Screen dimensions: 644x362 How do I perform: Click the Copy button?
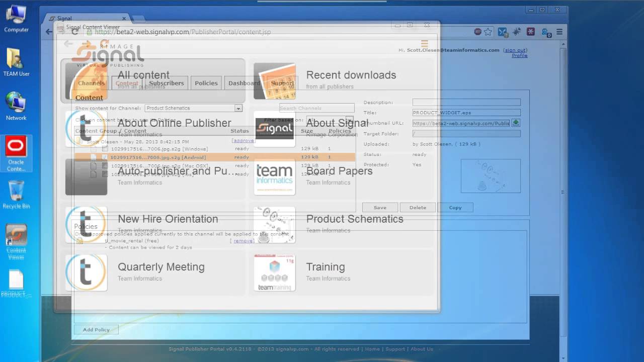point(455,207)
